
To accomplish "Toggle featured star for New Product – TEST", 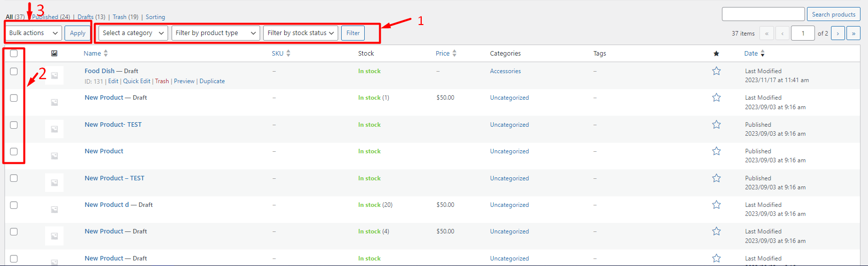I will [x=716, y=178].
